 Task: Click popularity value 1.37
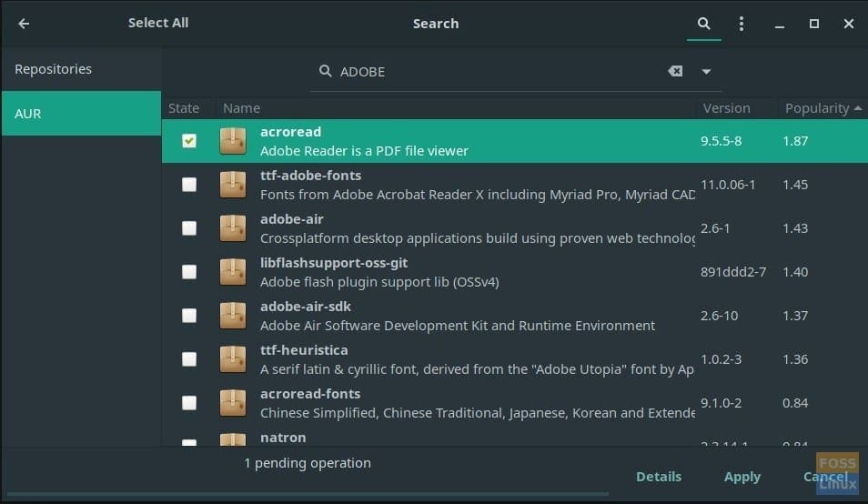[x=795, y=316]
